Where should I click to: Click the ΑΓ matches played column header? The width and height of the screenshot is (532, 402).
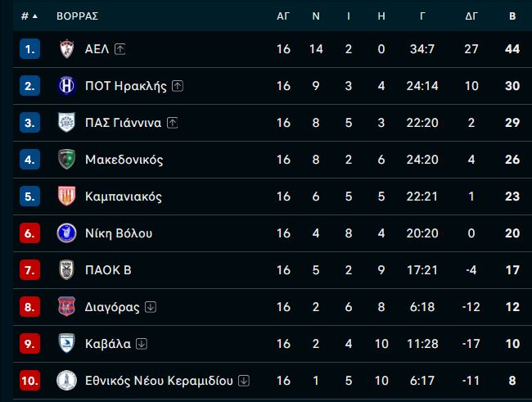click(x=283, y=16)
